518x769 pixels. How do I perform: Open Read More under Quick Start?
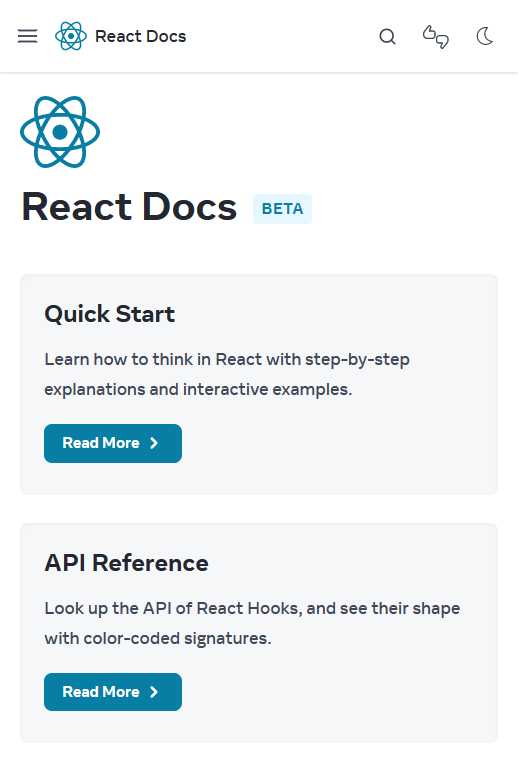click(113, 443)
